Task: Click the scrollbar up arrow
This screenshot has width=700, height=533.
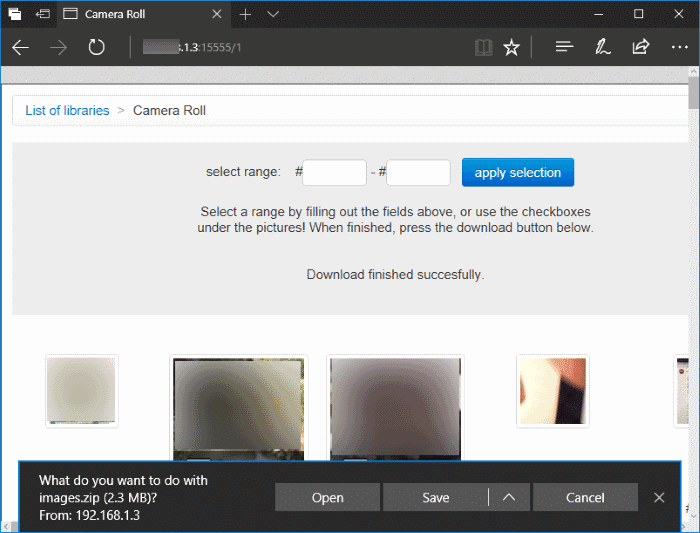Action: pos(694,71)
